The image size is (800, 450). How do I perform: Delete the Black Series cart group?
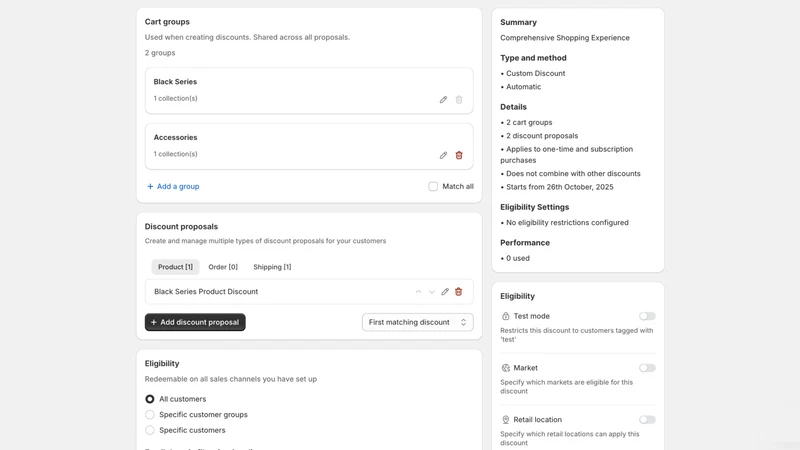click(459, 99)
